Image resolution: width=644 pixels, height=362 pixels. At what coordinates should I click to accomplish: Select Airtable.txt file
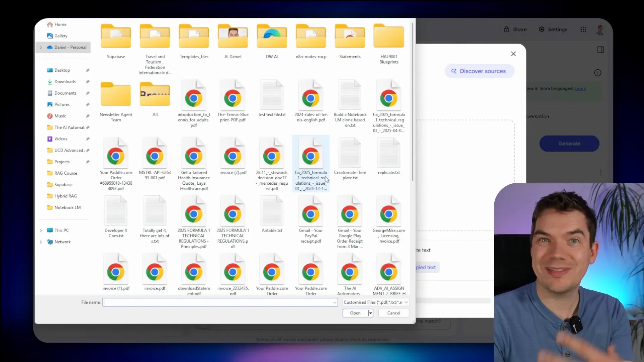(x=272, y=215)
